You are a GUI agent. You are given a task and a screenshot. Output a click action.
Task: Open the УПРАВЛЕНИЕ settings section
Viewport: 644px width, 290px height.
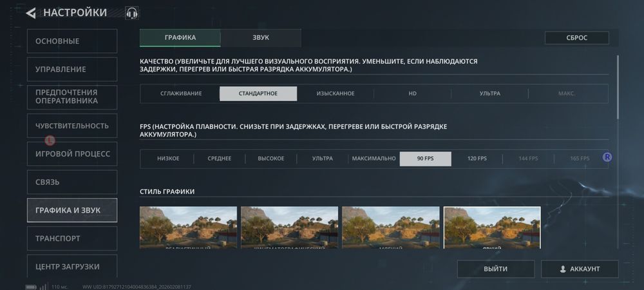72,70
